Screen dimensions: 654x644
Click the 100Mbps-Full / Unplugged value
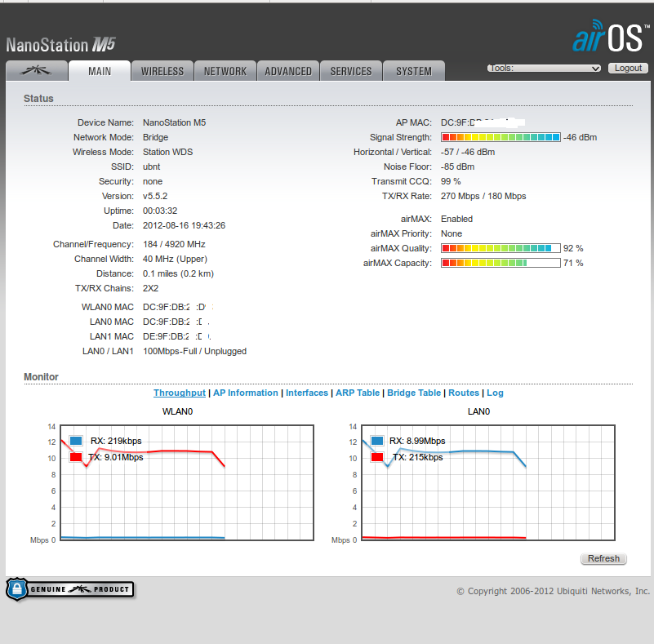(x=195, y=351)
